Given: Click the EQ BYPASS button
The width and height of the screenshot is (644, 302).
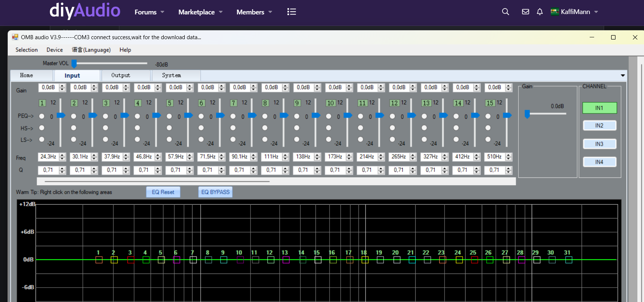Looking at the screenshot, I should (215, 192).
